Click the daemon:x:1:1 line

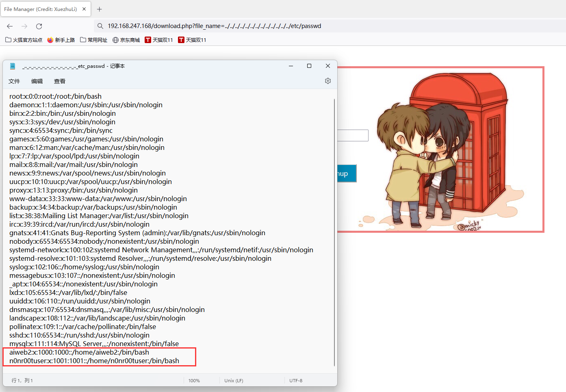coord(86,105)
